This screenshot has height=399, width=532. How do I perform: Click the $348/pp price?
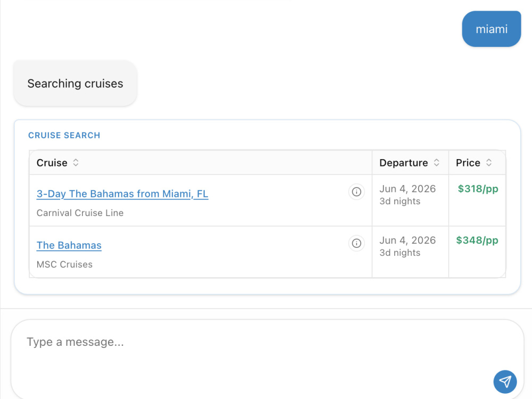(x=477, y=240)
